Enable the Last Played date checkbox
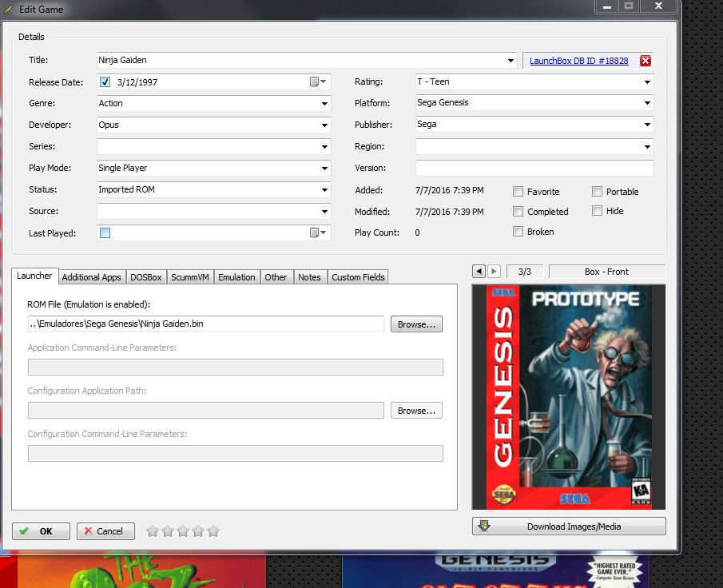 click(x=105, y=233)
